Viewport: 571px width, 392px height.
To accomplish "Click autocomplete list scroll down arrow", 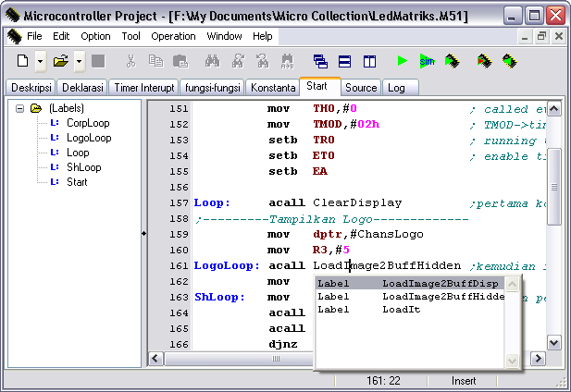I will click(512, 361).
